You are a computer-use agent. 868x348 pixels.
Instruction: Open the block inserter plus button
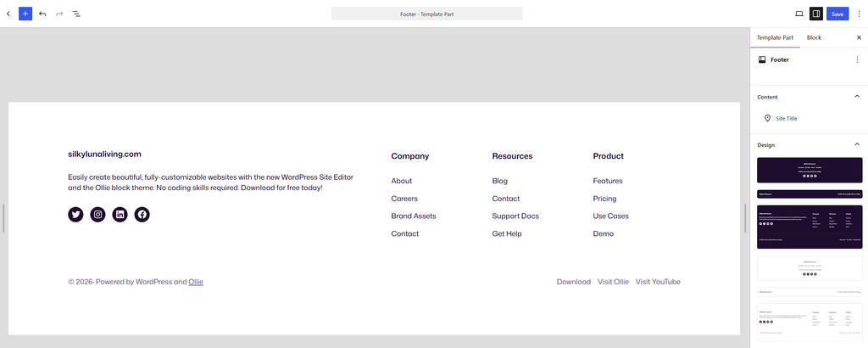tap(25, 14)
